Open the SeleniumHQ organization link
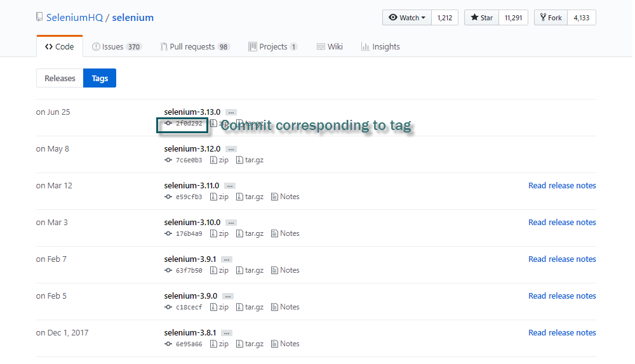 click(x=74, y=18)
